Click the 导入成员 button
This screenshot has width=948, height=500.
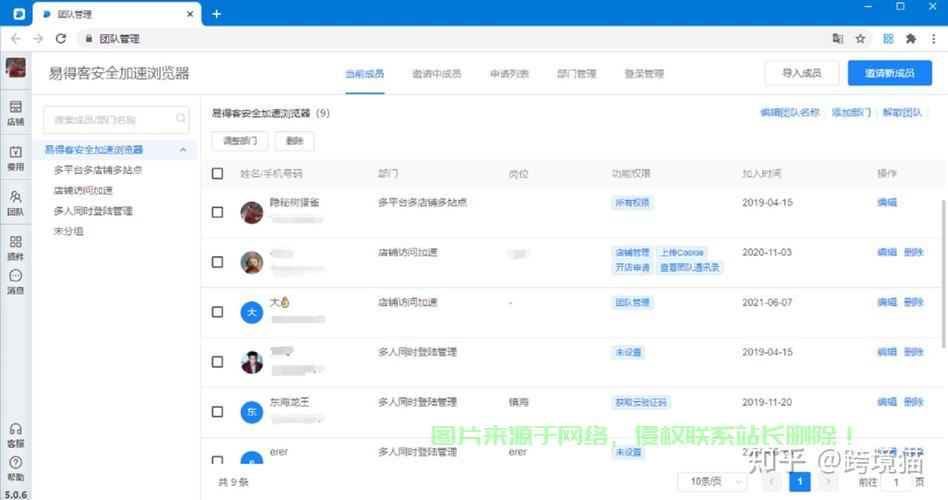point(802,73)
